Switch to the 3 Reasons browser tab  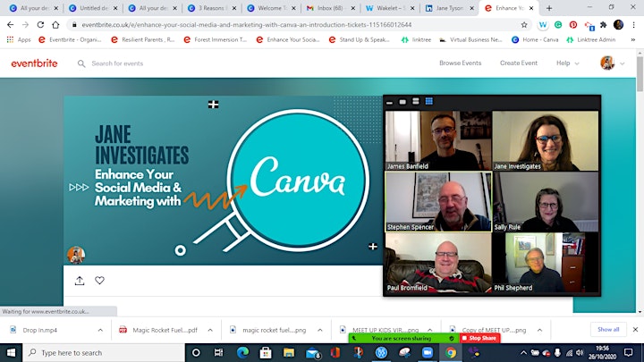211,8
